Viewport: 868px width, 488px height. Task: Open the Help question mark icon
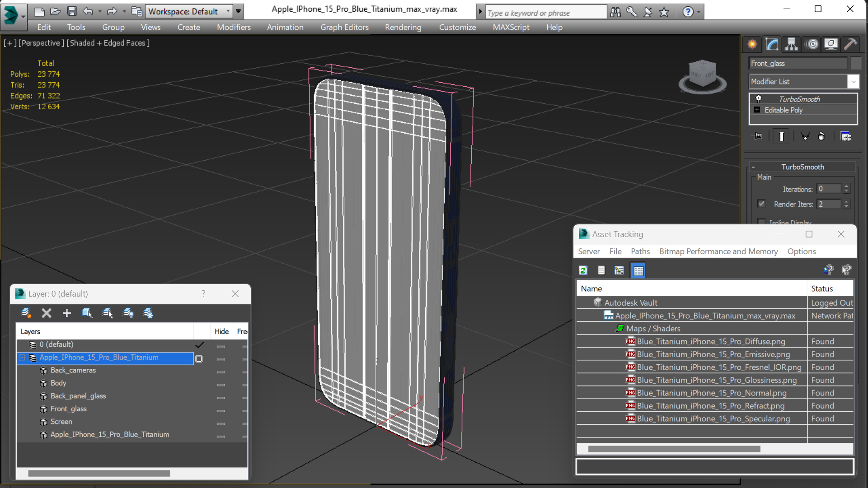pyautogui.click(x=688, y=12)
